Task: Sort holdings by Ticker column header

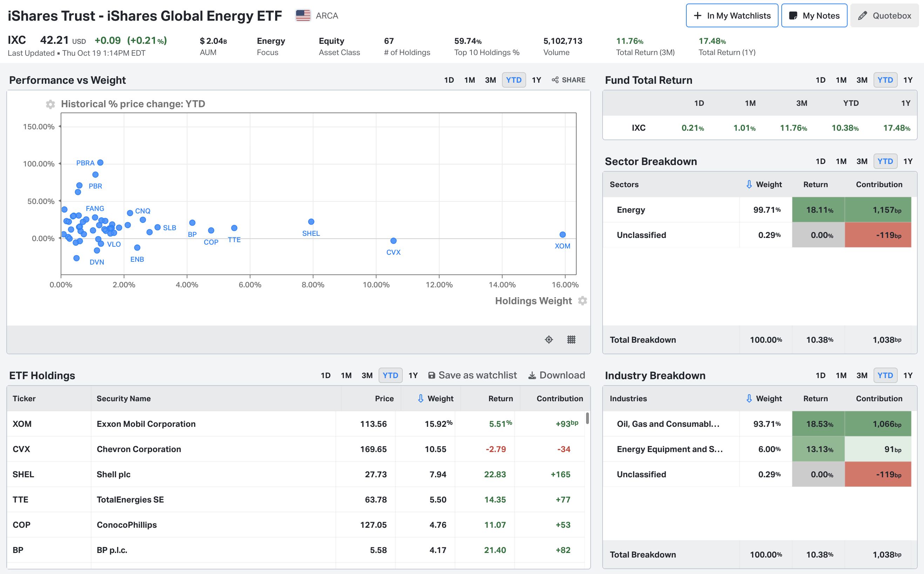Action: 24,398
